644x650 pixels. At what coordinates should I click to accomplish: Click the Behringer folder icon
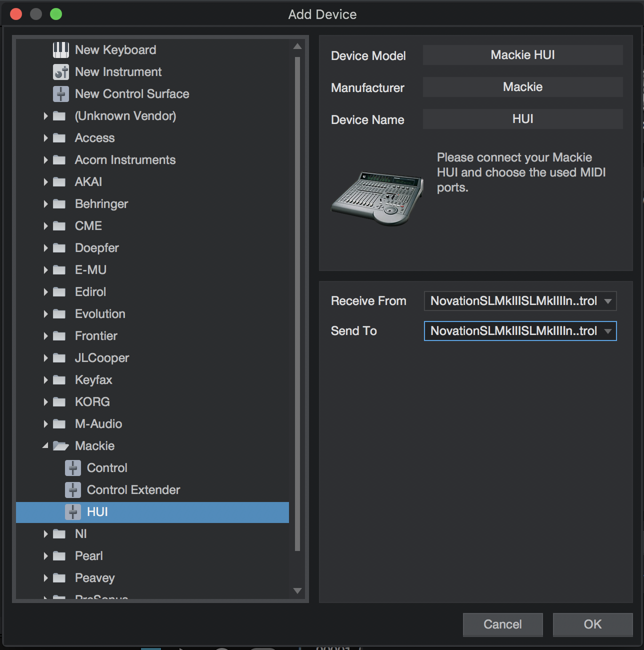[59, 204]
